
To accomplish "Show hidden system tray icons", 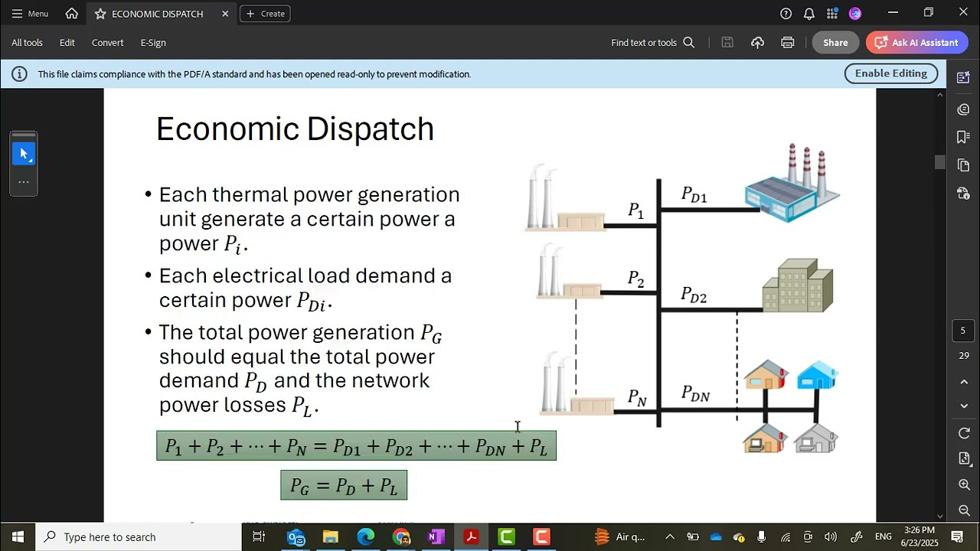I will 670,537.
